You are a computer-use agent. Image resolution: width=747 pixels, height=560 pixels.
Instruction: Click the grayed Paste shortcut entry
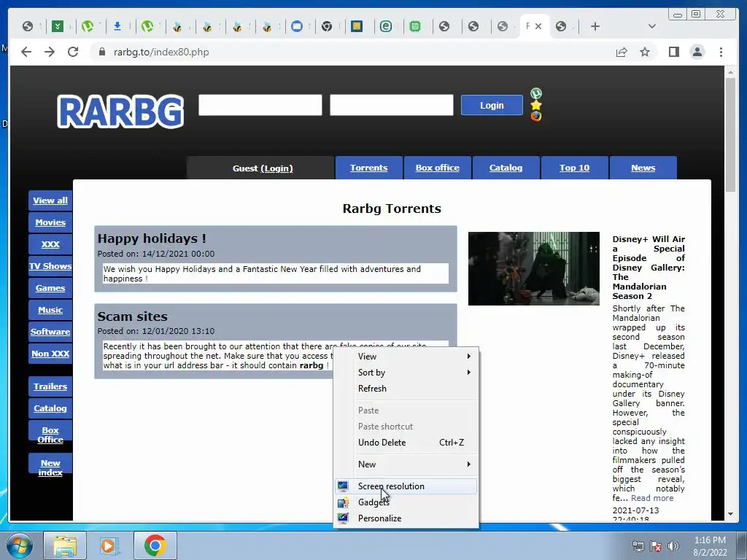coord(406,426)
